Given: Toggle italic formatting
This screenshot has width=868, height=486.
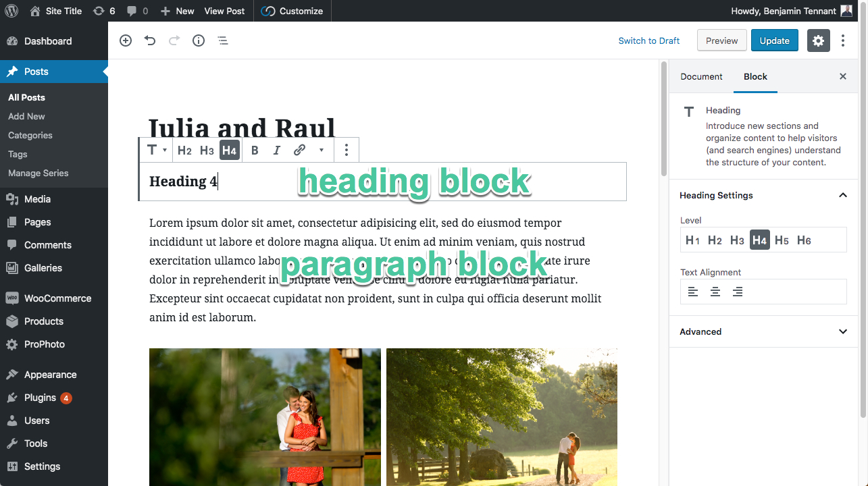Looking at the screenshot, I should pyautogui.click(x=276, y=150).
